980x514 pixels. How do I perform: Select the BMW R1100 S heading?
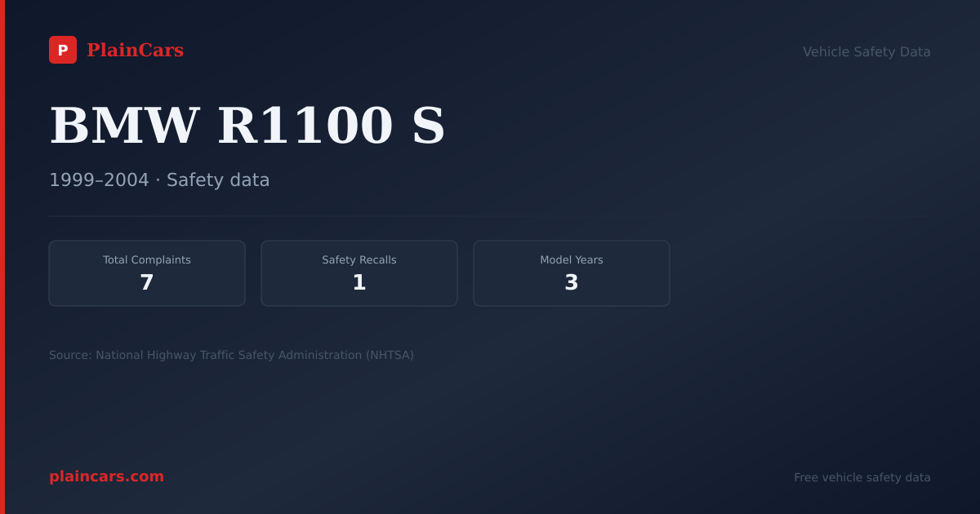tap(247, 126)
